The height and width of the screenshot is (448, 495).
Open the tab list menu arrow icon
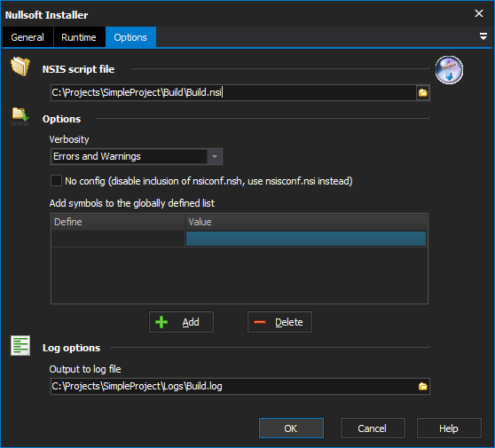pos(483,36)
